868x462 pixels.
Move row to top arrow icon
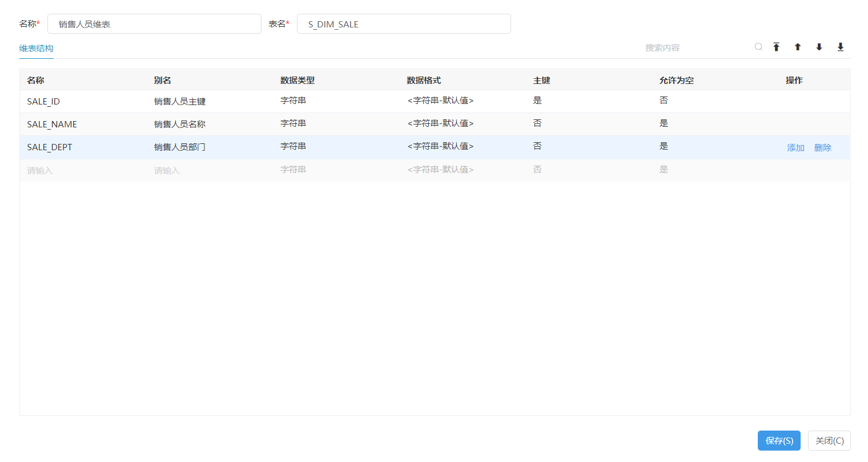[x=777, y=47]
